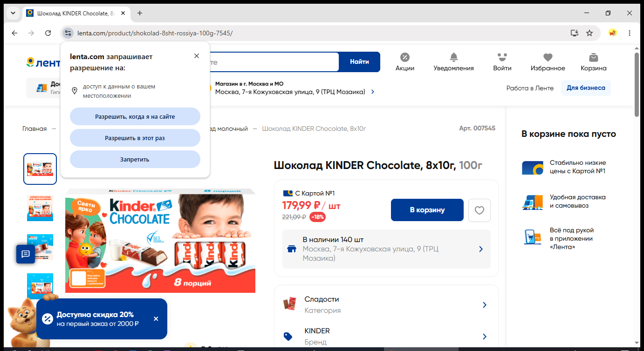Click the С Картой №1 label
Screen dimensions: 644x351
coord(315,193)
